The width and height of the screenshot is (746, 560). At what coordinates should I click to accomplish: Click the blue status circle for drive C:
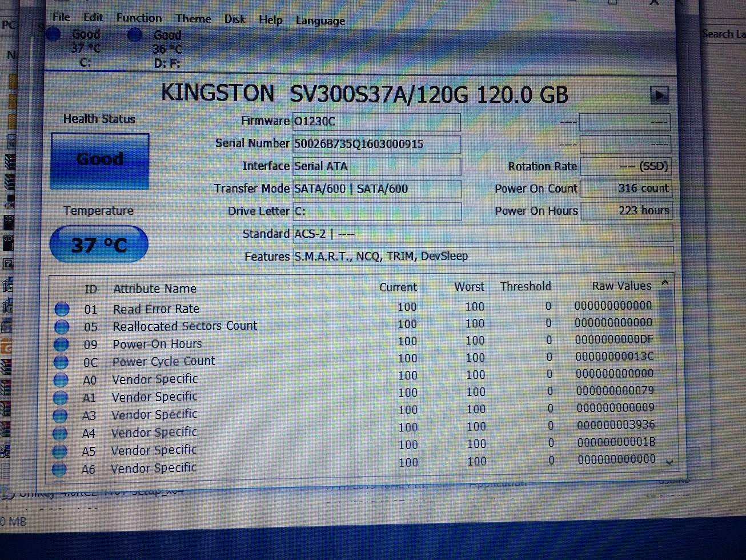(53, 34)
